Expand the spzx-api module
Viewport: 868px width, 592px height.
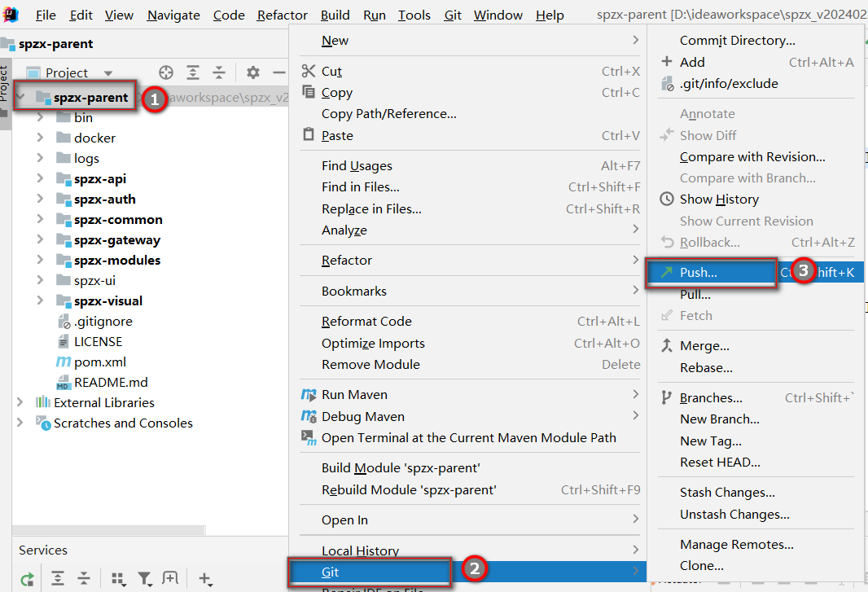tap(40, 178)
